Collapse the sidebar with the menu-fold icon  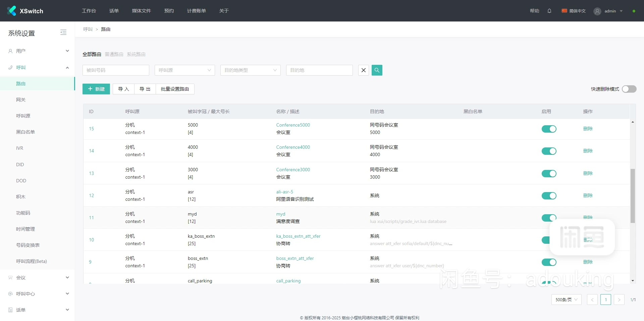point(63,32)
